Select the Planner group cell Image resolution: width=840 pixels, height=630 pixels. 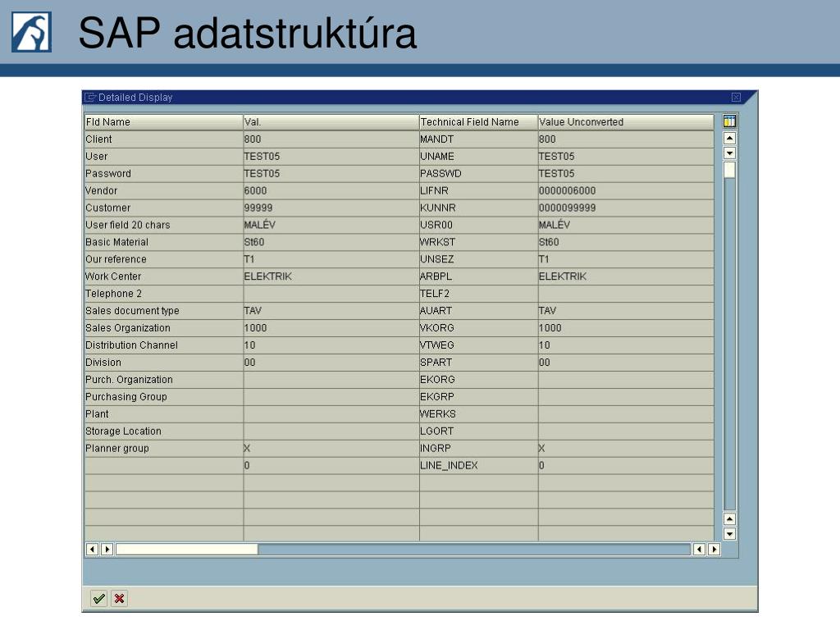pyautogui.click(x=163, y=448)
